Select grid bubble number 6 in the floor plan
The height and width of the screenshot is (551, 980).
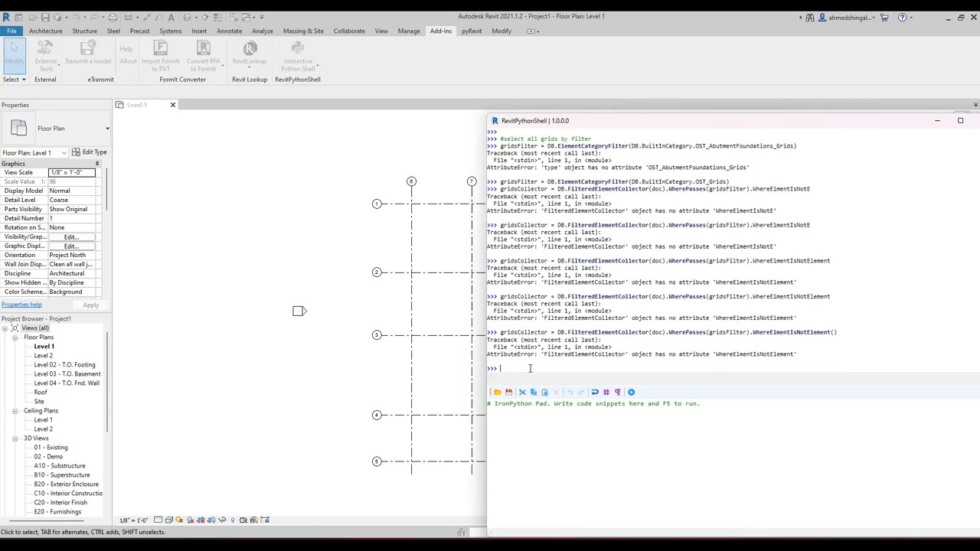coord(411,181)
